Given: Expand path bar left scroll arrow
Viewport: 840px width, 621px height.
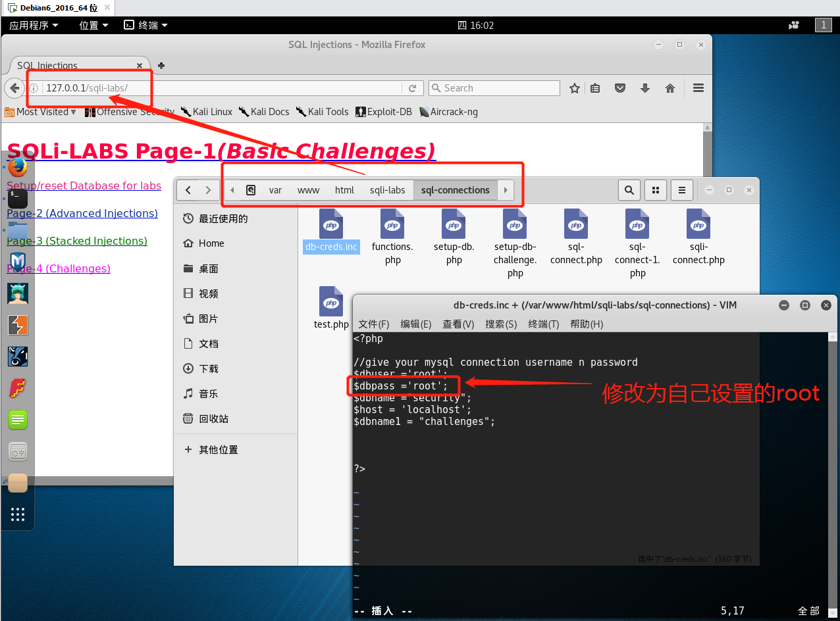Looking at the screenshot, I should (232, 190).
